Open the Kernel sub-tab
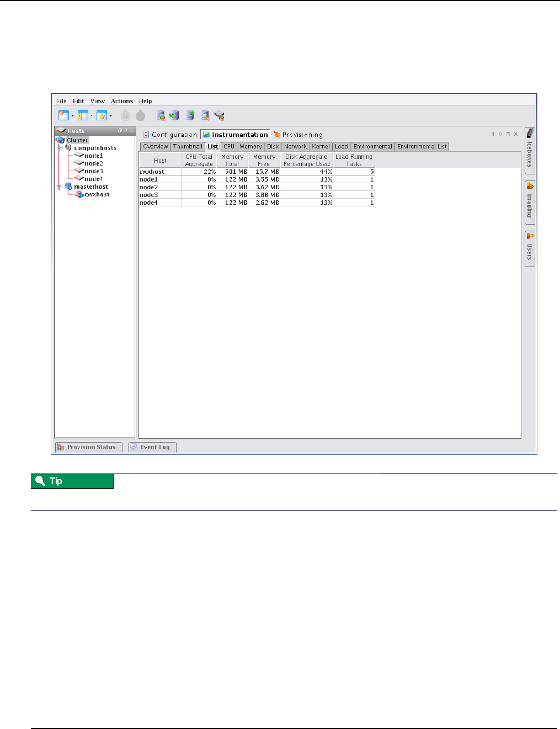Image resolution: width=560 pixels, height=729 pixels. (321, 146)
